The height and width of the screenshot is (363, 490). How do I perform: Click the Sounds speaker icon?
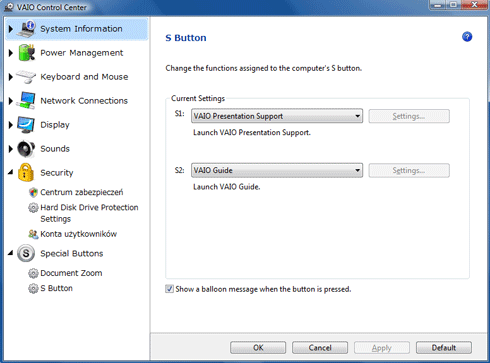click(x=26, y=149)
